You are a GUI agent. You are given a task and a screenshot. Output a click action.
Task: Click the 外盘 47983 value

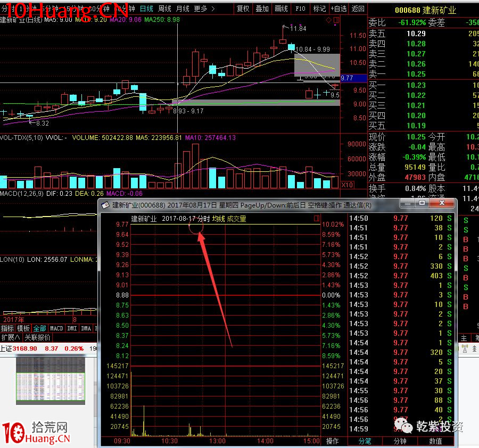(415, 177)
